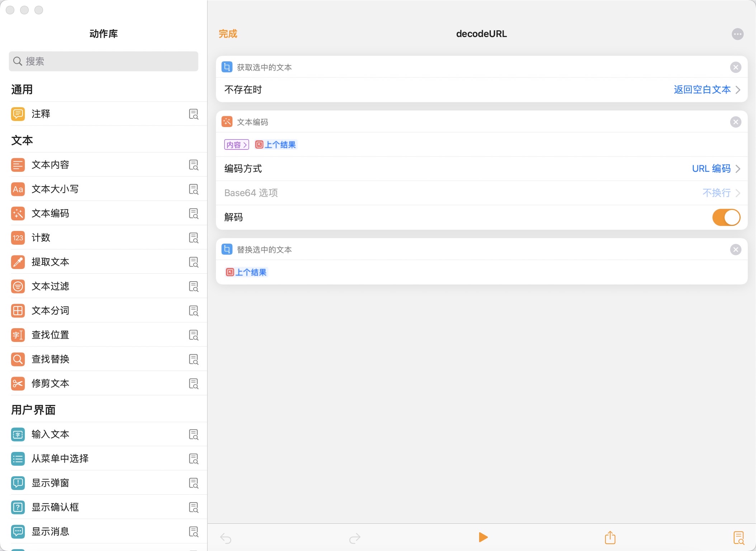Click the share icon in bottom toolbar

(610, 537)
